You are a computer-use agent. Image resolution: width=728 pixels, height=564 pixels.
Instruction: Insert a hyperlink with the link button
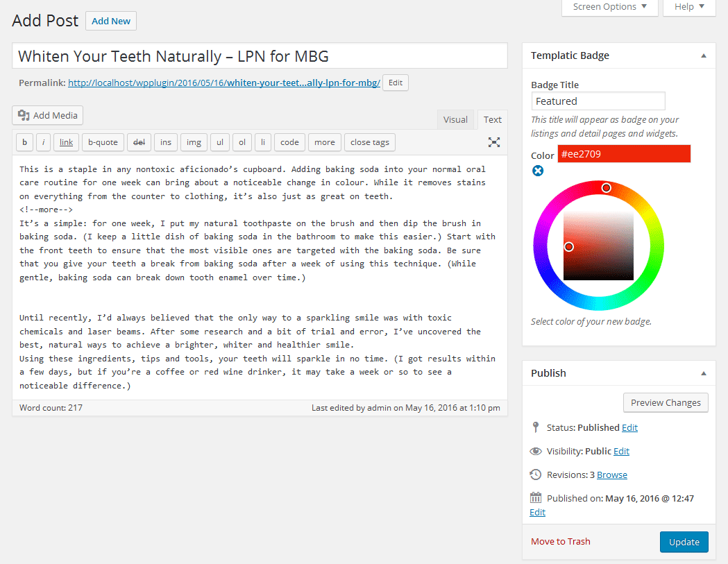[66, 142]
